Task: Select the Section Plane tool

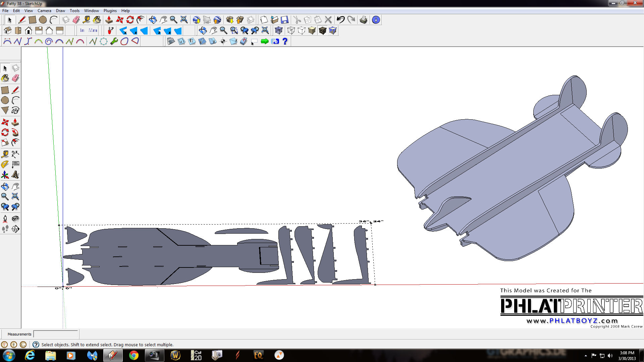Action: point(15,229)
